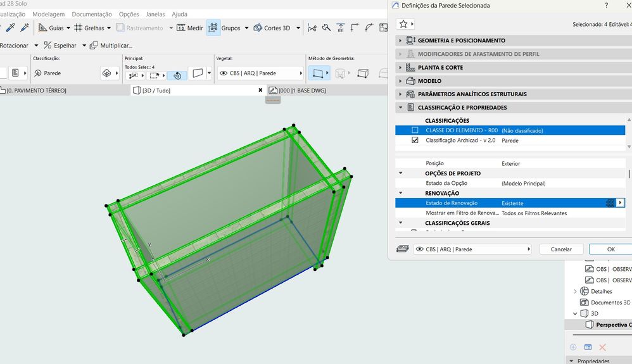The width and height of the screenshot is (632, 364).
Task: Click the Favorites star icon in dialog
Action: pos(401,24)
